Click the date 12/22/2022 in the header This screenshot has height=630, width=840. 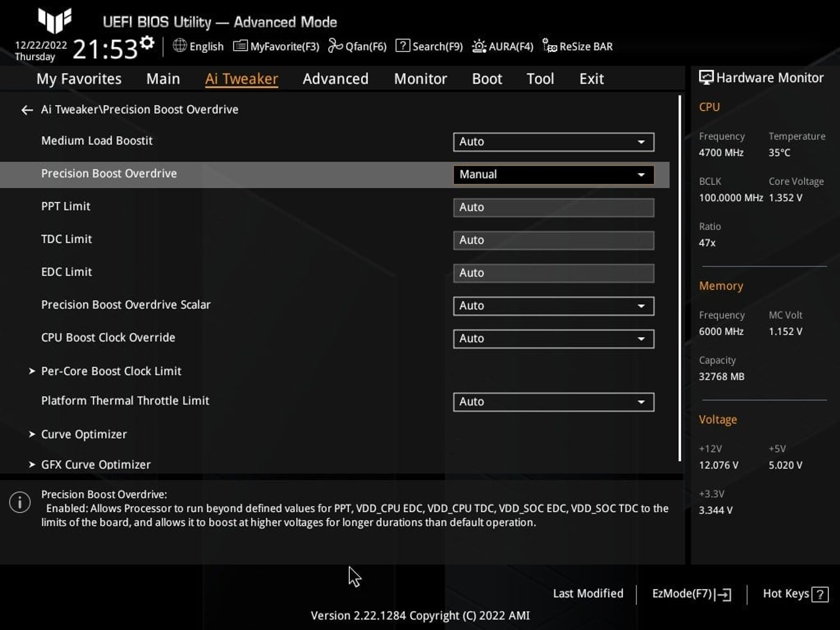(x=41, y=45)
